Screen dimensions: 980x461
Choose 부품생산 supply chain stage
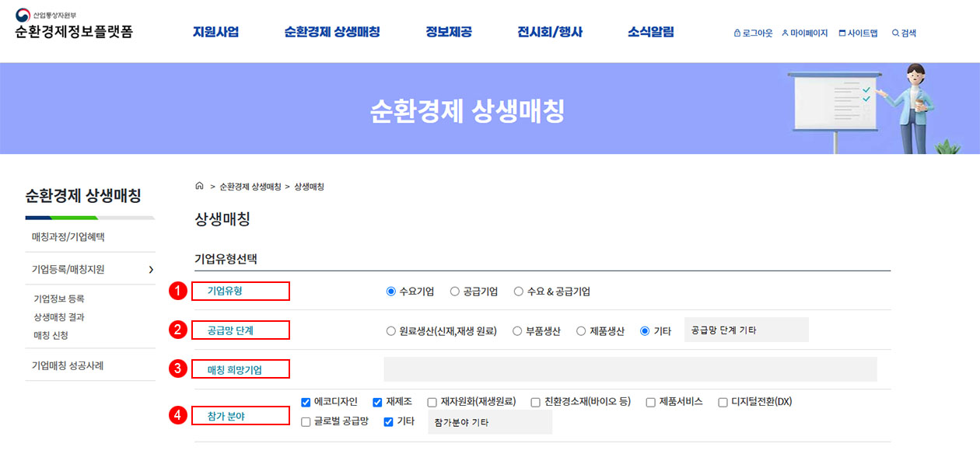click(517, 331)
